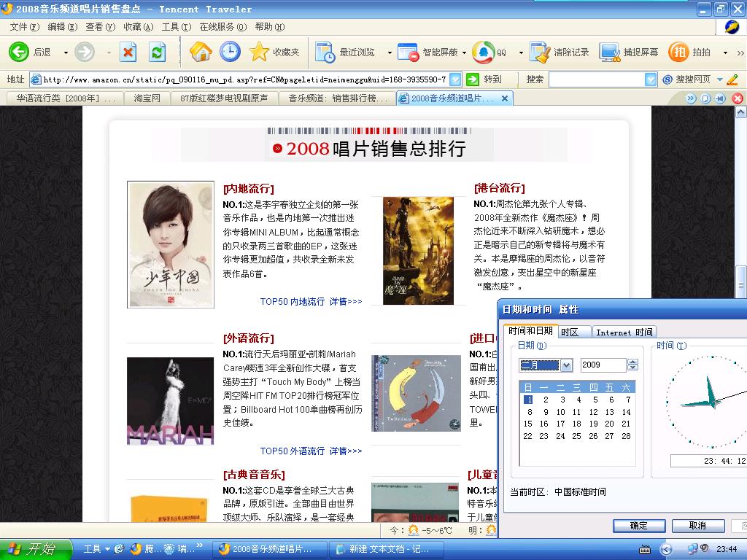This screenshot has height=560, width=747.
Task: Go to the Home page icon
Action: coord(201,52)
